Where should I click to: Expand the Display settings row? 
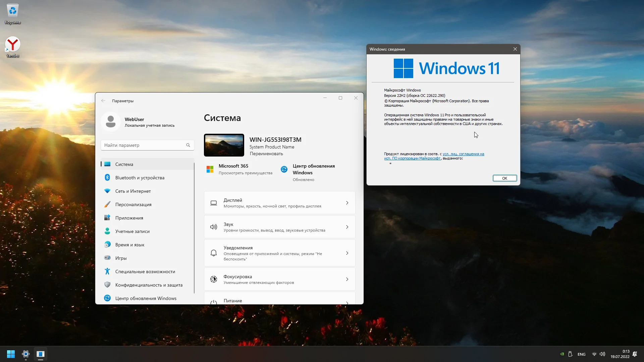tap(279, 203)
